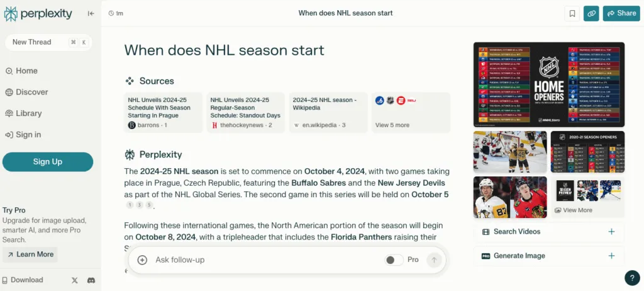Click the Sources section icon
Screen dimensions: 644x291
130,81
